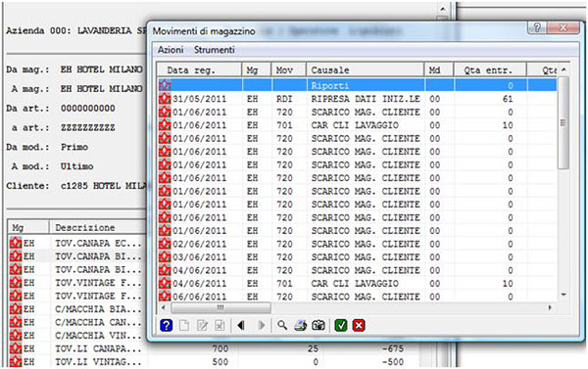The height and width of the screenshot is (369, 588).
Task: Click the red row icon for 02/06/2011
Action: coord(165,244)
